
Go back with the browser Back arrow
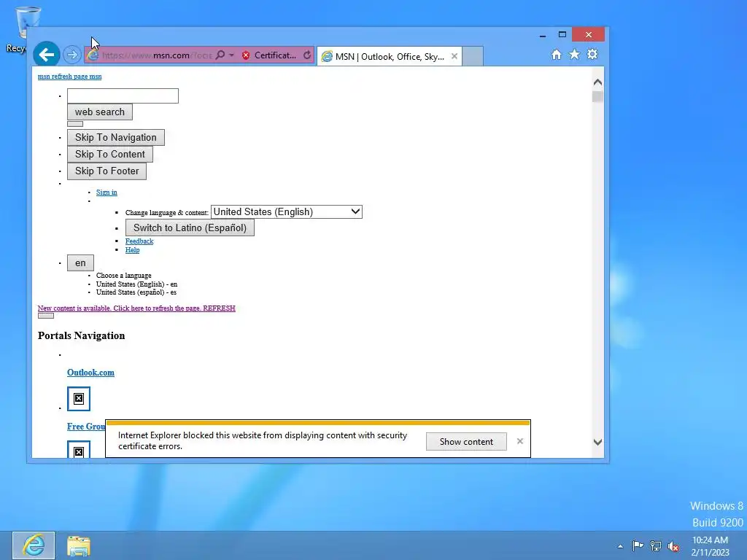coord(46,55)
